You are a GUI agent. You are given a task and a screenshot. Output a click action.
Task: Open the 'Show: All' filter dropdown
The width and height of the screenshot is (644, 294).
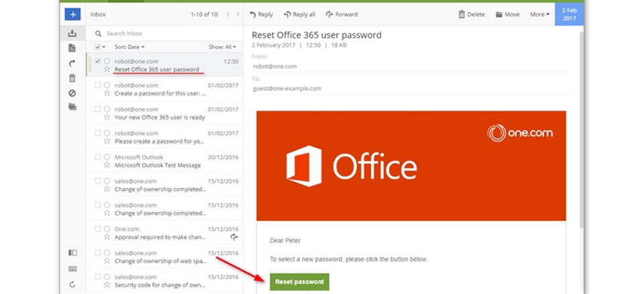coord(223,47)
